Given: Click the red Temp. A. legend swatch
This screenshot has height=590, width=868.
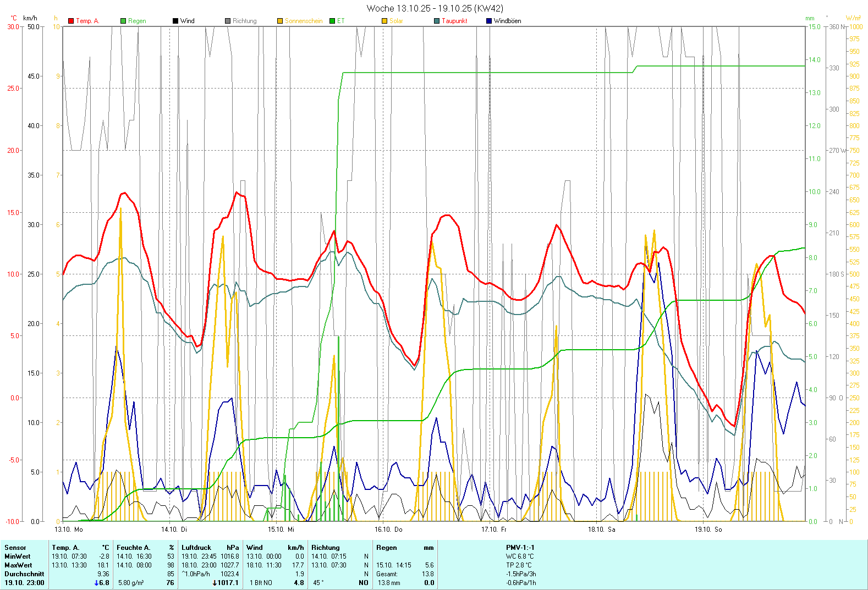Looking at the screenshot, I should pos(71,21).
